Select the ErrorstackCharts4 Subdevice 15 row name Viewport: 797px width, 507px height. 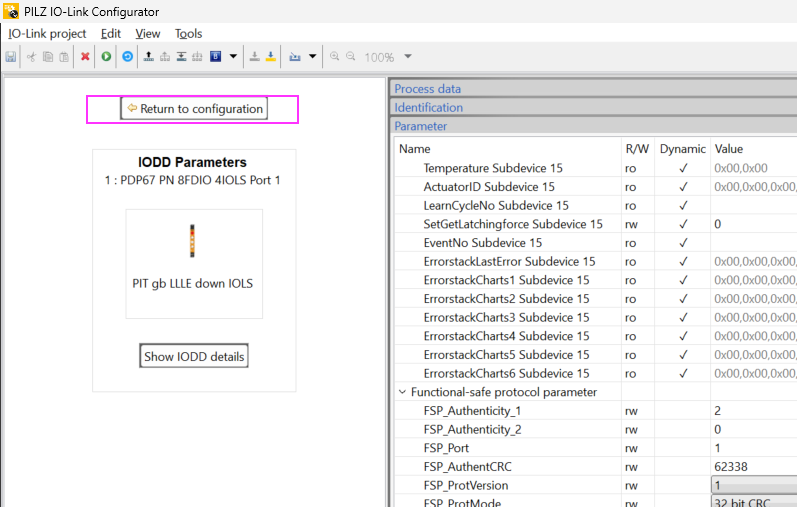click(x=506, y=336)
